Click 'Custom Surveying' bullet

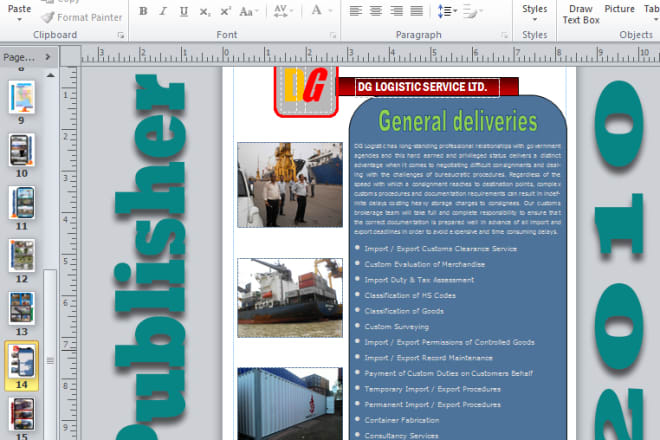pyautogui.click(x=396, y=327)
